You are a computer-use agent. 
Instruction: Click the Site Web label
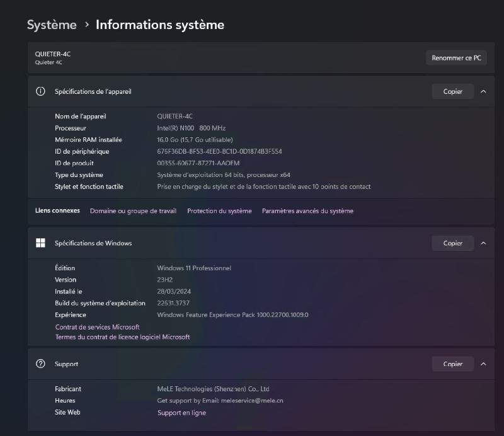tap(67, 412)
